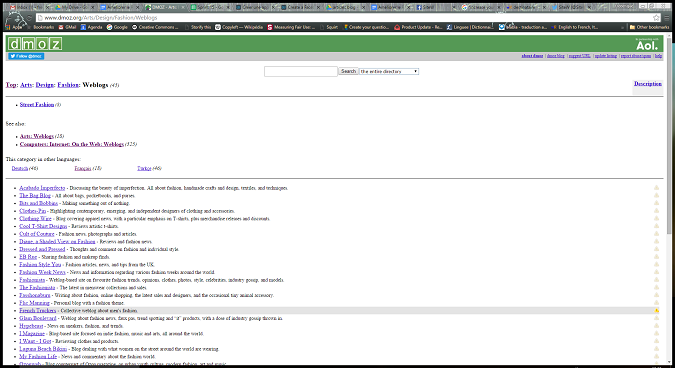Open the Copyleft — Wikipedia bookmark
The width and height of the screenshot is (675, 368).
tap(239, 27)
